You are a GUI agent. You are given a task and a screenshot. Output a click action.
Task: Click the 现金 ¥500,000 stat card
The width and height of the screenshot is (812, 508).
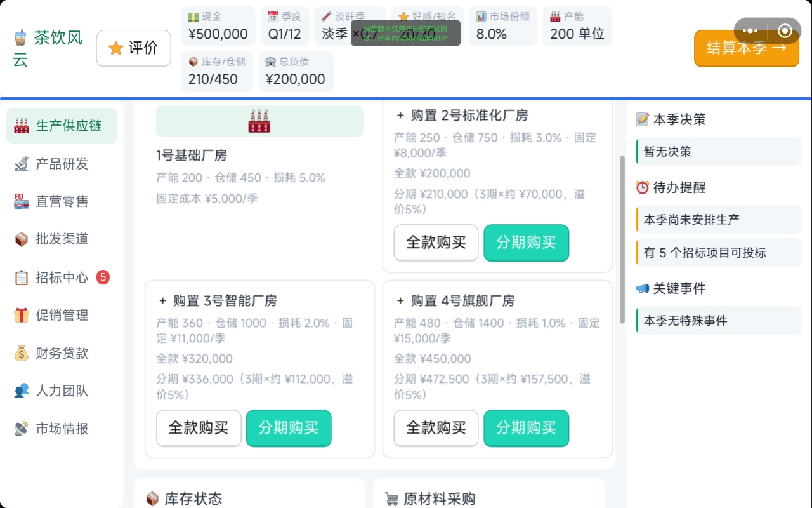pyautogui.click(x=218, y=26)
